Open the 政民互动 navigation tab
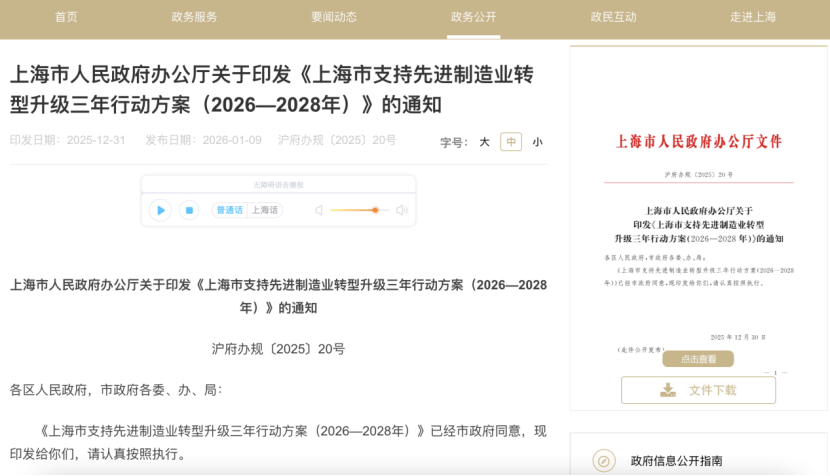Image resolution: width=830 pixels, height=476 pixels. [x=614, y=17]
